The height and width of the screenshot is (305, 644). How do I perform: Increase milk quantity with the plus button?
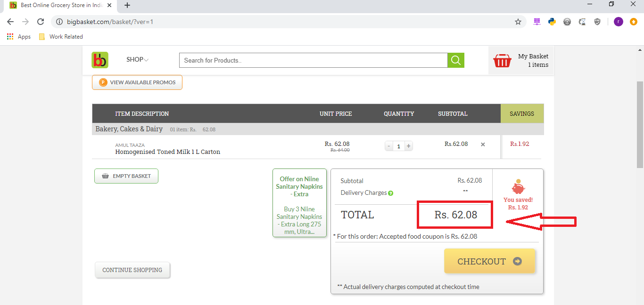click(x=409, y=146)
